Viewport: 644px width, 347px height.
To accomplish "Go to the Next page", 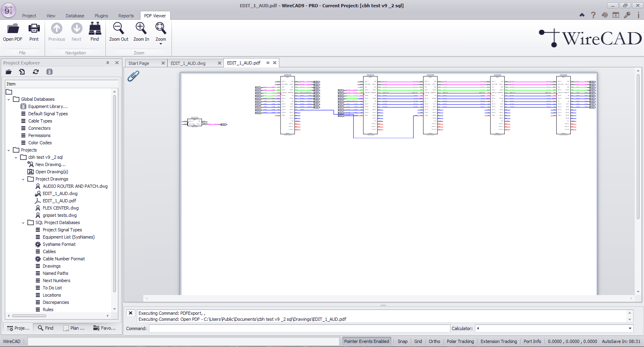I will point(76,32).
